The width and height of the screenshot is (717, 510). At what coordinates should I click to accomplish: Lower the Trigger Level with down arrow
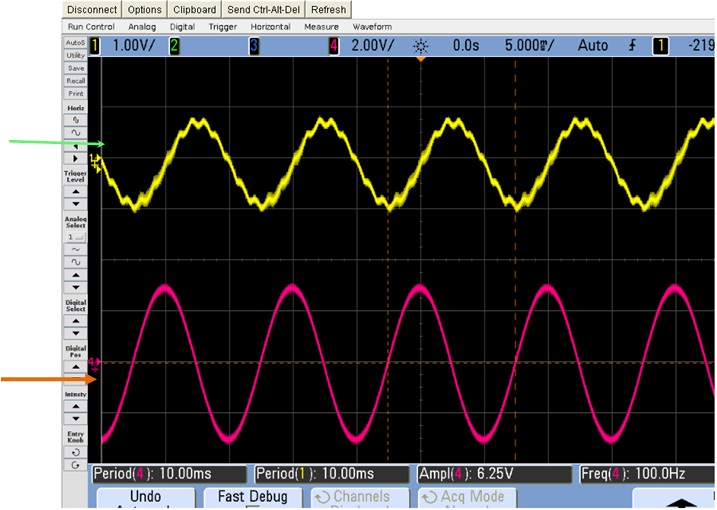pyautogui.click(x=75, y=204)
